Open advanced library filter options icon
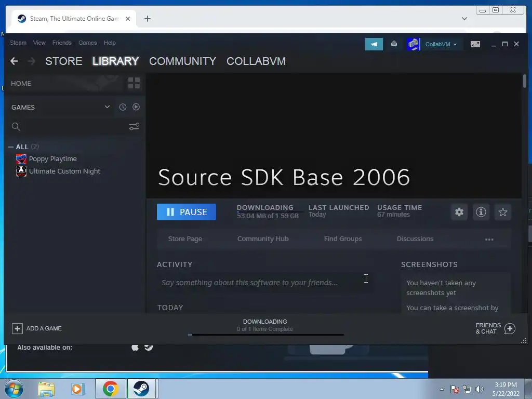 (x=134, y=127)
